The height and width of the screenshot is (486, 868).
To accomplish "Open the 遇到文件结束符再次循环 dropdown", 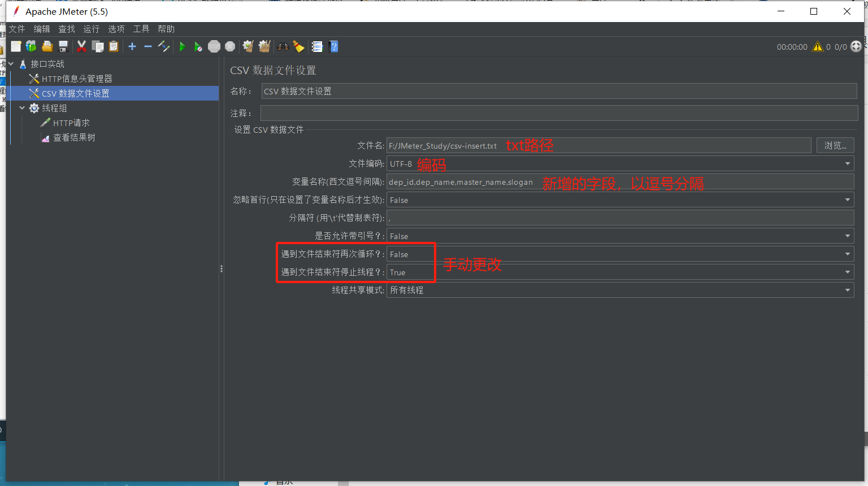I will pos(620,254).
